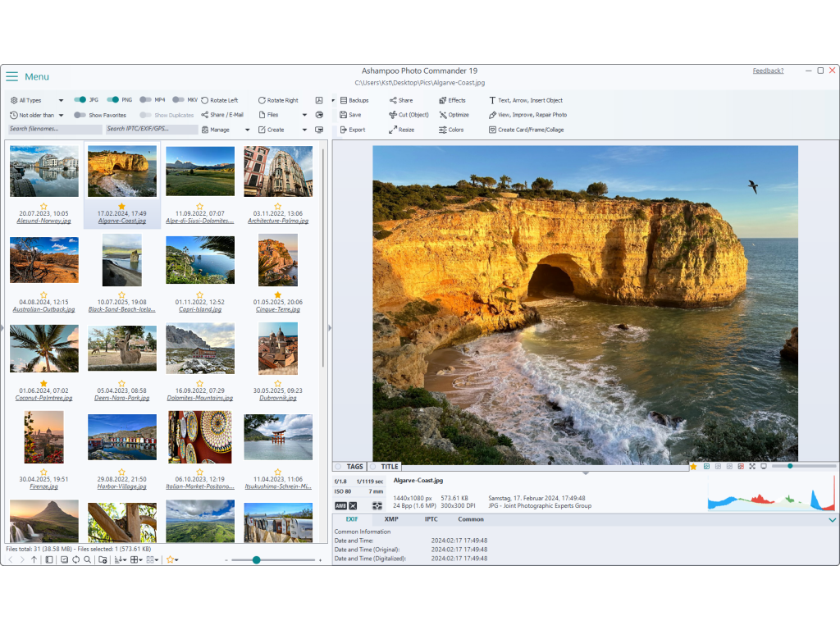Click the Rotate Left tool

click(220, 100)
